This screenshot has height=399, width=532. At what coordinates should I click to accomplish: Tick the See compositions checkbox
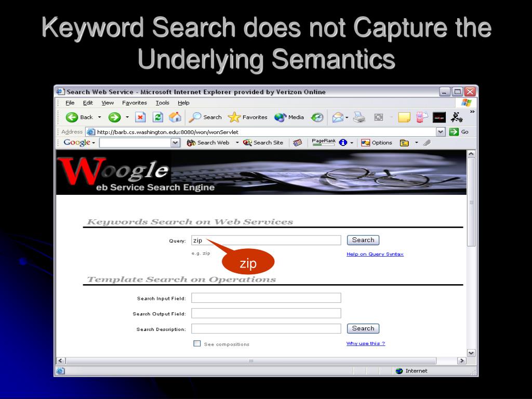tap(197, 344)
